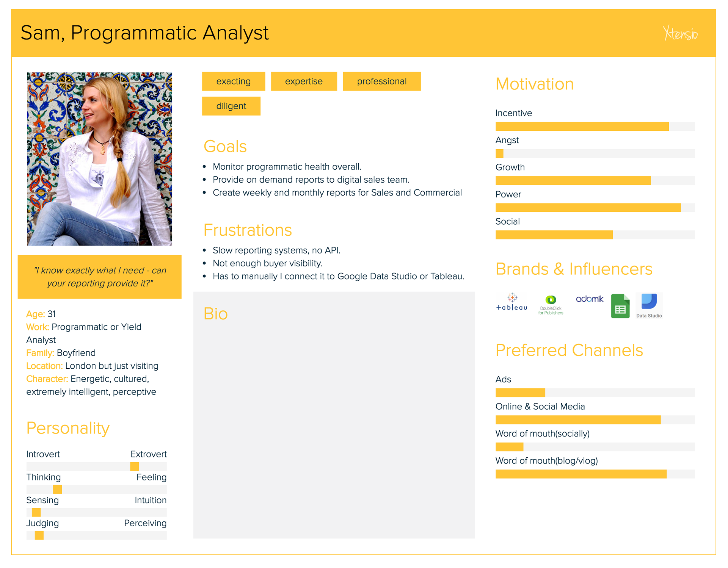Click the 'expertise' trait tag
728x568 pixels.
tap(304, 81)
